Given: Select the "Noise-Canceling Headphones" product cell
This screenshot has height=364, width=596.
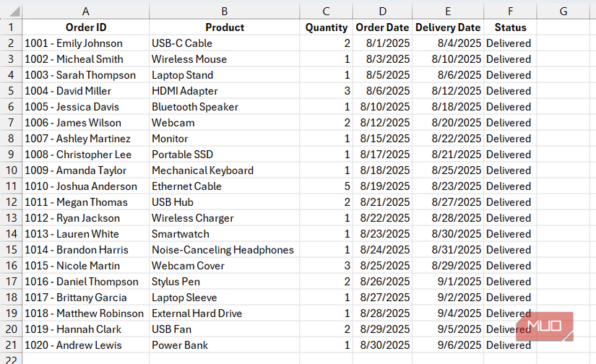Looking at the screenshot, I should [x=223, y=250].
